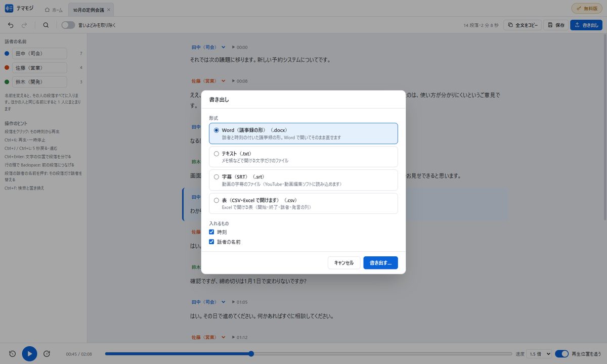Screen dimensions: 607x364
Task: Click the テマモジ app logo icon
Action: coord(9,9)
